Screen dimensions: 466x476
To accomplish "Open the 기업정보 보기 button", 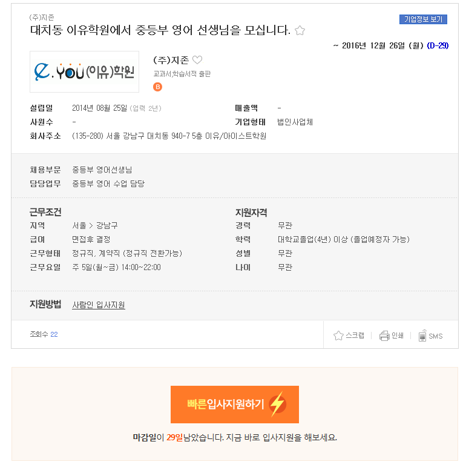I will click(423, 19).
